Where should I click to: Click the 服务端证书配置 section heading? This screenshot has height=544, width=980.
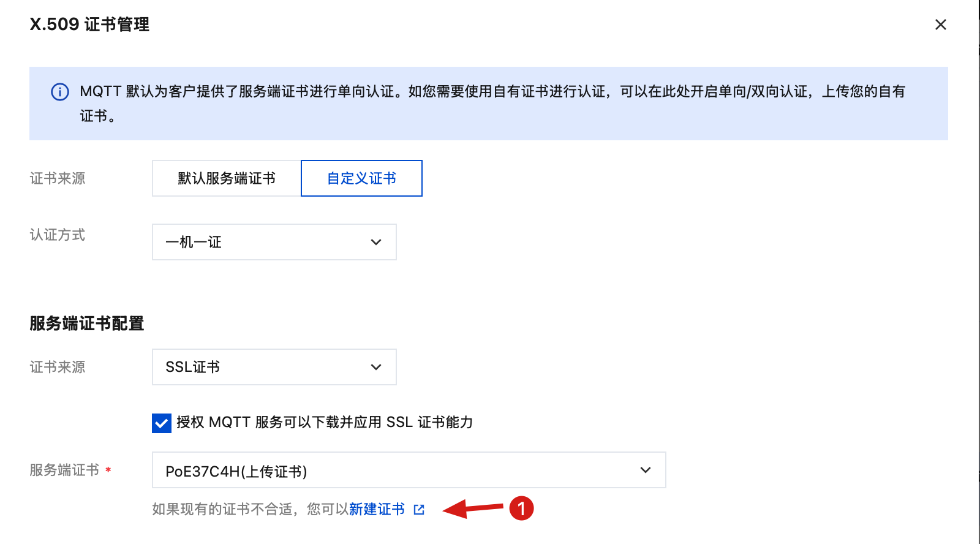(87, 323)
